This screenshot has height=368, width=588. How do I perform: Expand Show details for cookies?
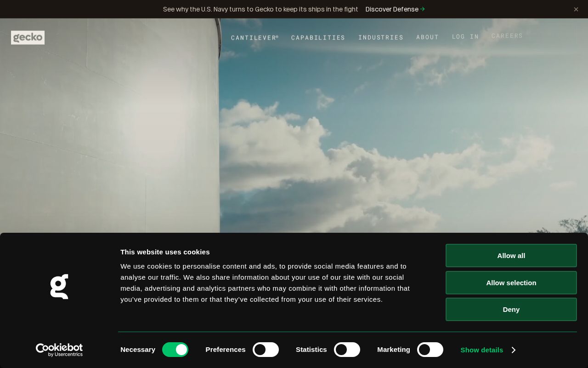tap(488, 350)
